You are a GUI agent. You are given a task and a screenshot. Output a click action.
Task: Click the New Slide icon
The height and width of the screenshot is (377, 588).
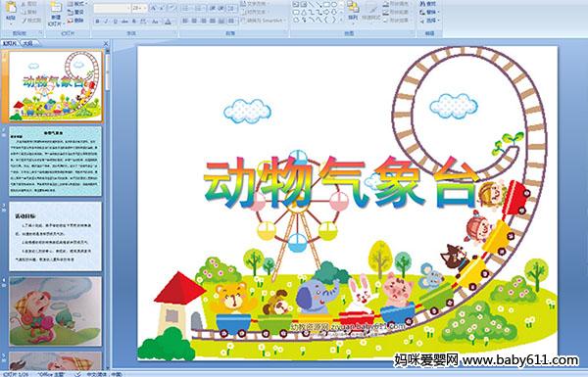click(56, 8)
